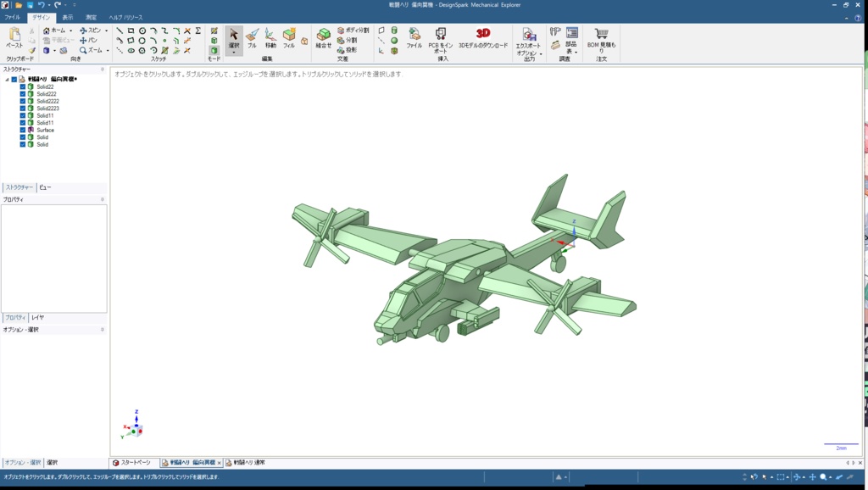Select the Ellipse sketch tool
Image resolution: width=868 pixels, height=490 pixels.
tap(131, 50)
